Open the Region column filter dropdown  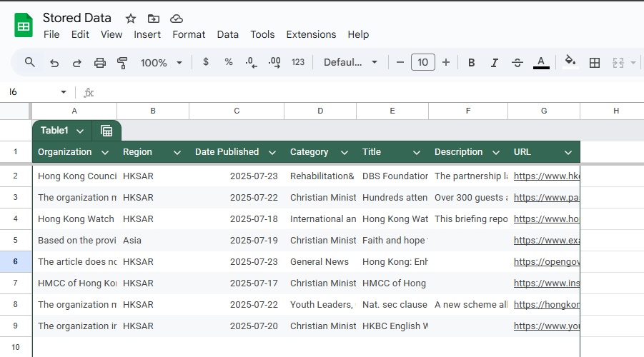click(x=177, y=152)
